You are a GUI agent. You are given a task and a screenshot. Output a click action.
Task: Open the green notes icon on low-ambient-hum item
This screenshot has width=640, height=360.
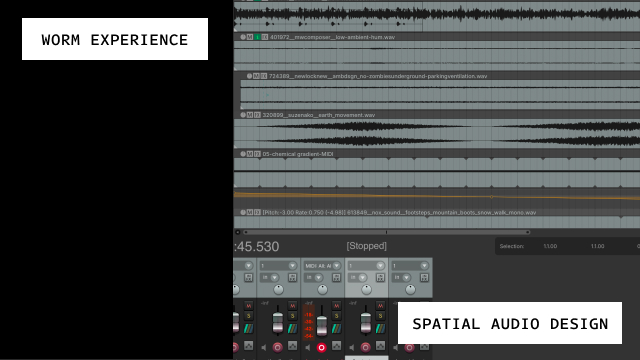tap(257, 37)
